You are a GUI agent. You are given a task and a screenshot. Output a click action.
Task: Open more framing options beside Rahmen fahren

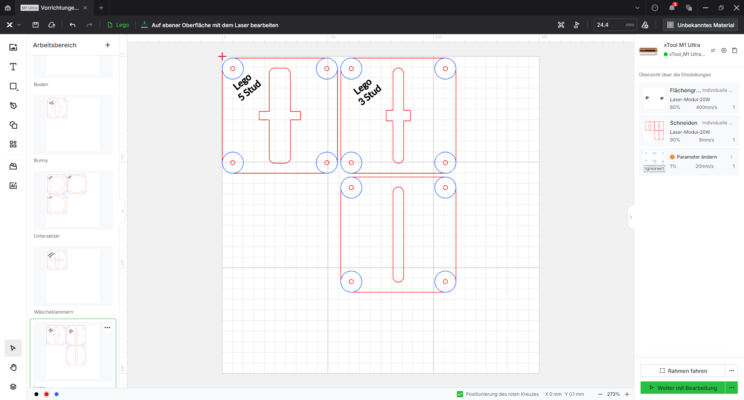click(732, 371)
